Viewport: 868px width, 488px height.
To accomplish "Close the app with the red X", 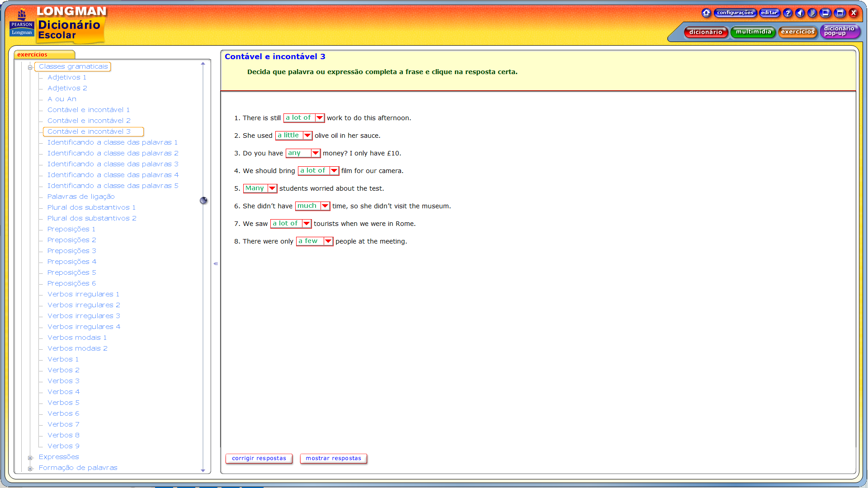I will pyautogui.click(x=854, y=13).
